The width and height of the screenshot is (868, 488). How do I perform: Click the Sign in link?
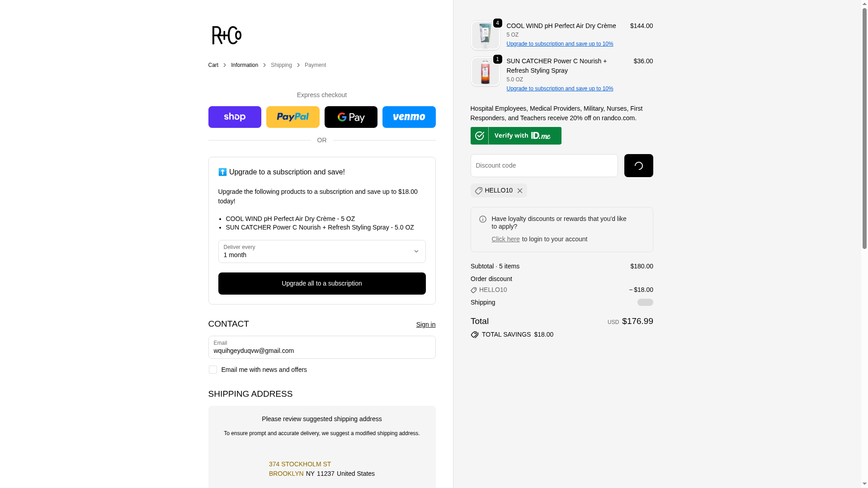click(x=425, y=324)
